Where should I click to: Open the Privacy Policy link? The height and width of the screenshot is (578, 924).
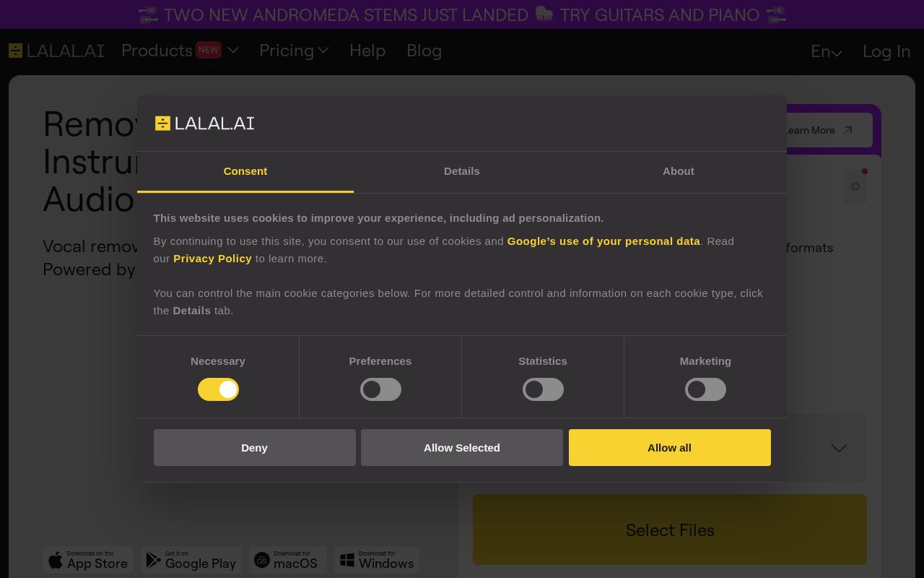pyautogui.click(x=212, y=259)
